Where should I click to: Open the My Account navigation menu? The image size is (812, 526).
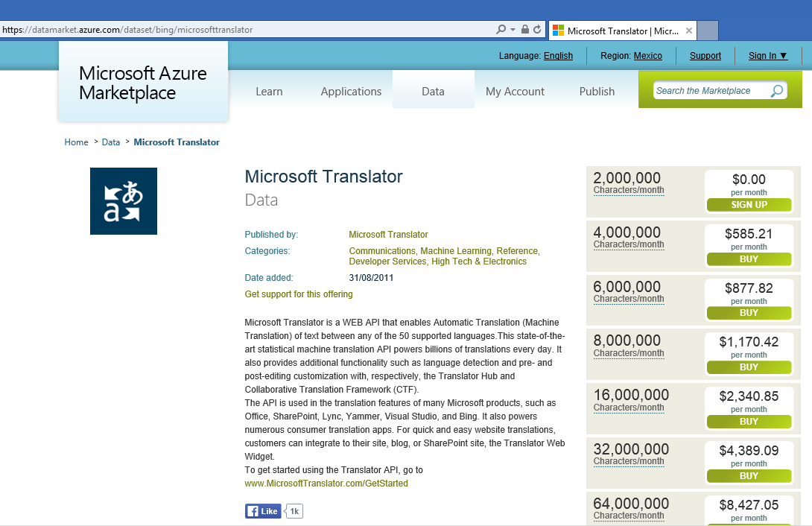pyautogui.click(x=516, y=91)
